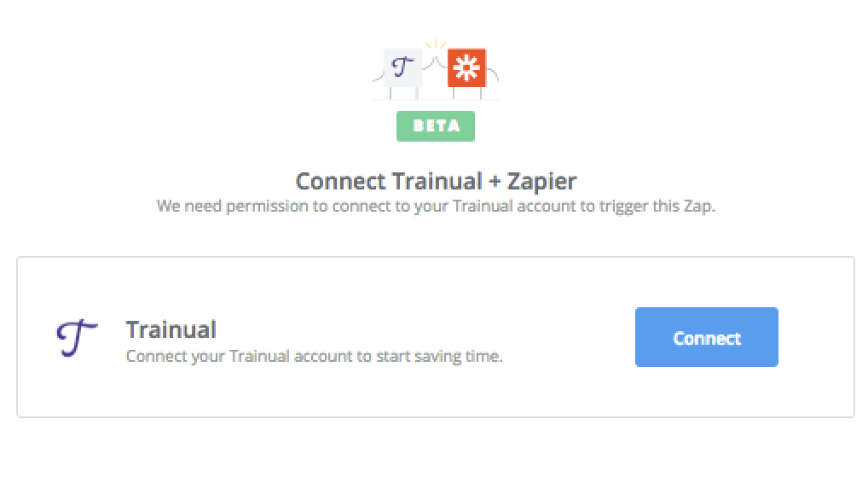Screen dimensions: 868x483
Task: Click the legs under the Zapier character
Action: tap(467, 93)
